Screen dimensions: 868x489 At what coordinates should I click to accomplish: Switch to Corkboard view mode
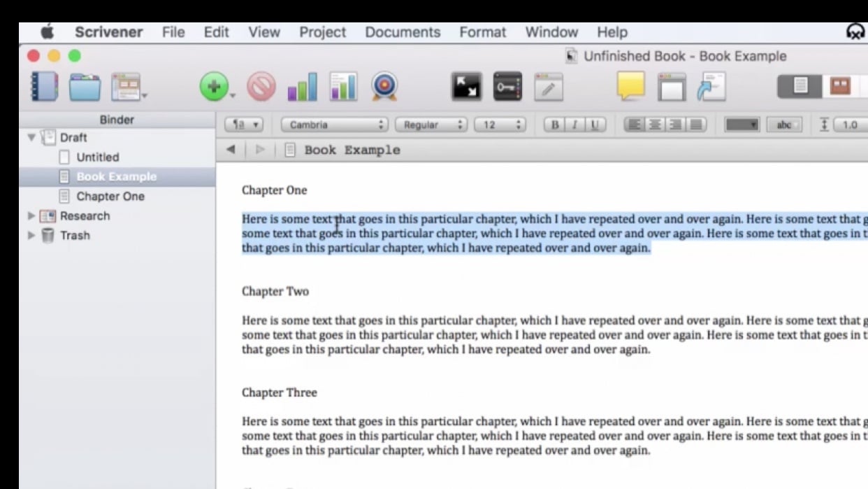[x=840, y=86]
